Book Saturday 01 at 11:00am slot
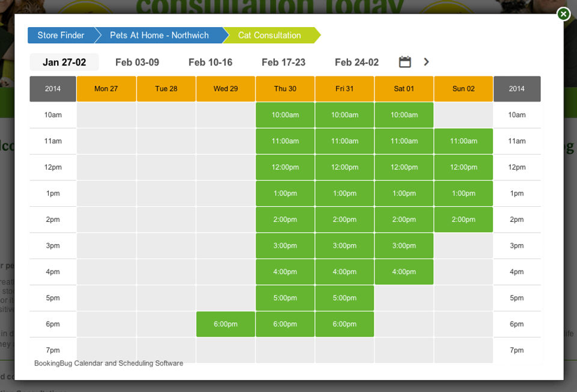The width and height of the screenshot is (577, 392). 404,141
